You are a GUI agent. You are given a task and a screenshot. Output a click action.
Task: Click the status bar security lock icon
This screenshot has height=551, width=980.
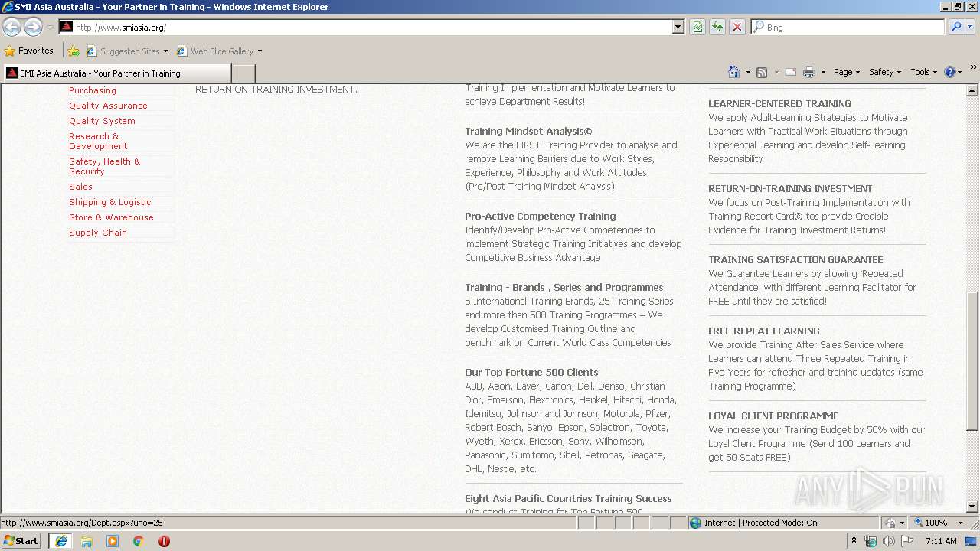coord(890,523)
